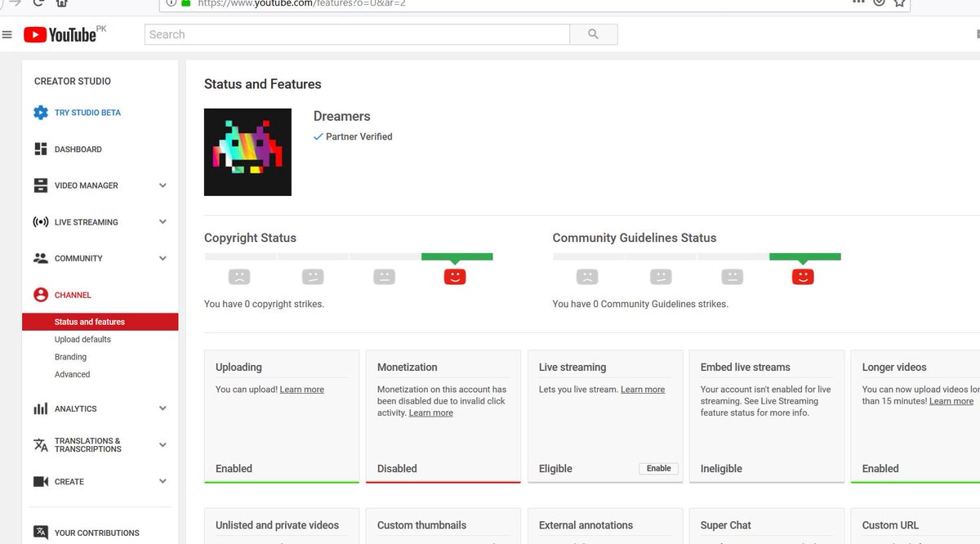Click the Video Manager icon
This screenshot has height=544, width=980.
pos(41,185)
